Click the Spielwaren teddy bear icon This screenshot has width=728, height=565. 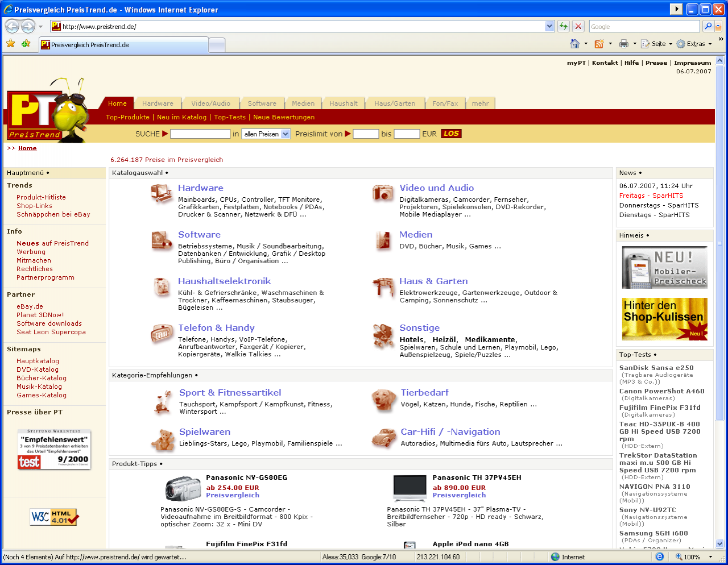click(x=163, y=439)
